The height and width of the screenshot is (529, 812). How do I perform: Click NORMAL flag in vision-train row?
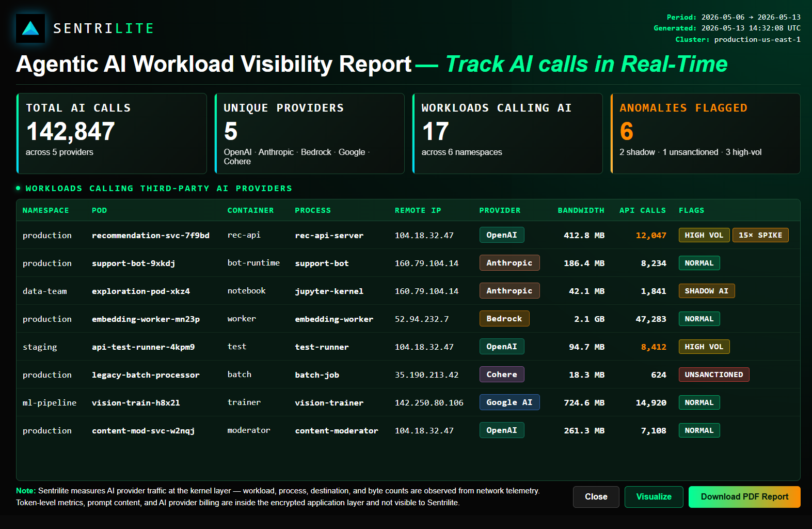pyautogui.click(x=699, y=402)
